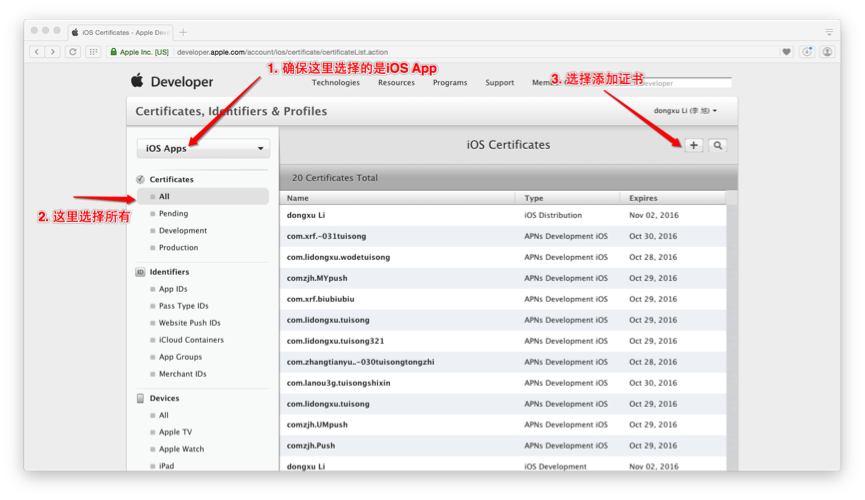865x500 pixels.
Task: Open iCloud Containers in sidebar
Action: [x=191, y=340]
